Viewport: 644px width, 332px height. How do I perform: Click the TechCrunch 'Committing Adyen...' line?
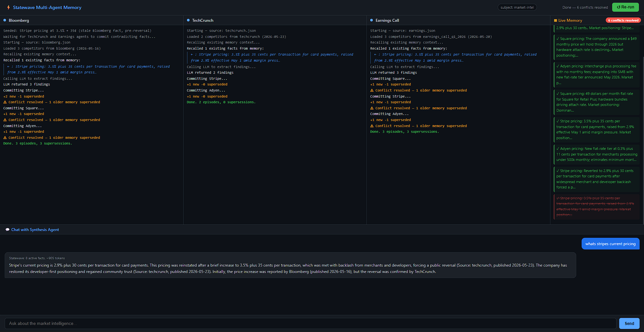point(206,90)
